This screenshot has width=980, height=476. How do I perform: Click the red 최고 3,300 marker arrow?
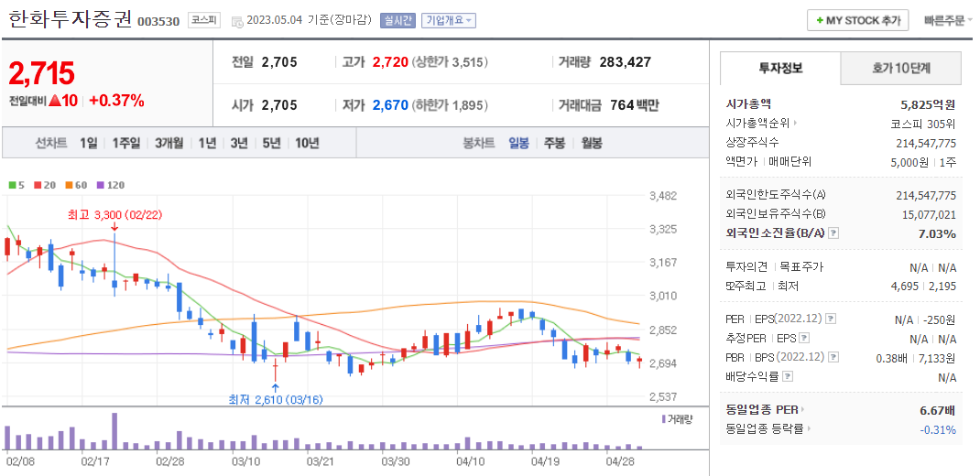pos(114,227)
